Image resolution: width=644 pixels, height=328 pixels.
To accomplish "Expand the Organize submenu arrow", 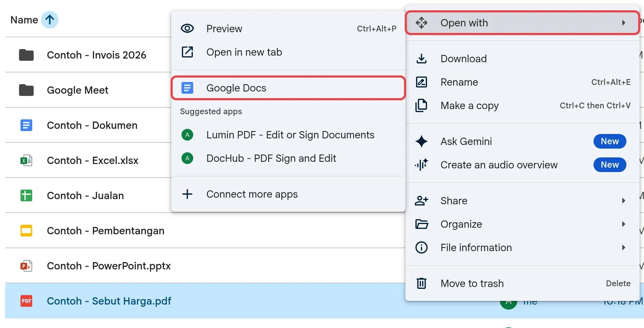I will 624,224.
